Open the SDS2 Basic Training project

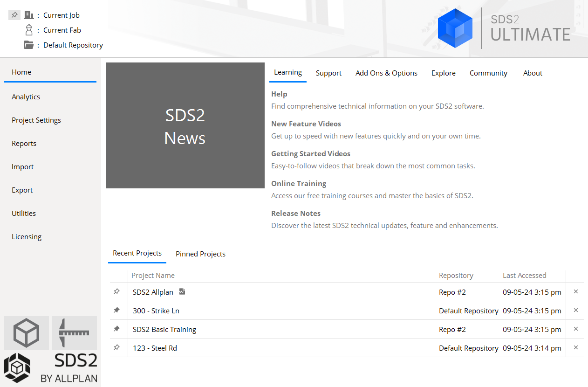coord(164,329)
